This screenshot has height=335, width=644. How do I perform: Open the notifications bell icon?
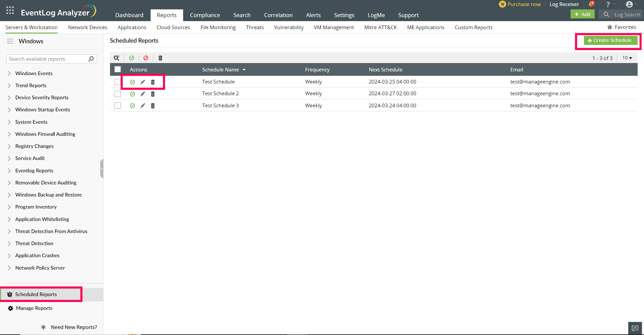[x=591, y=4]
